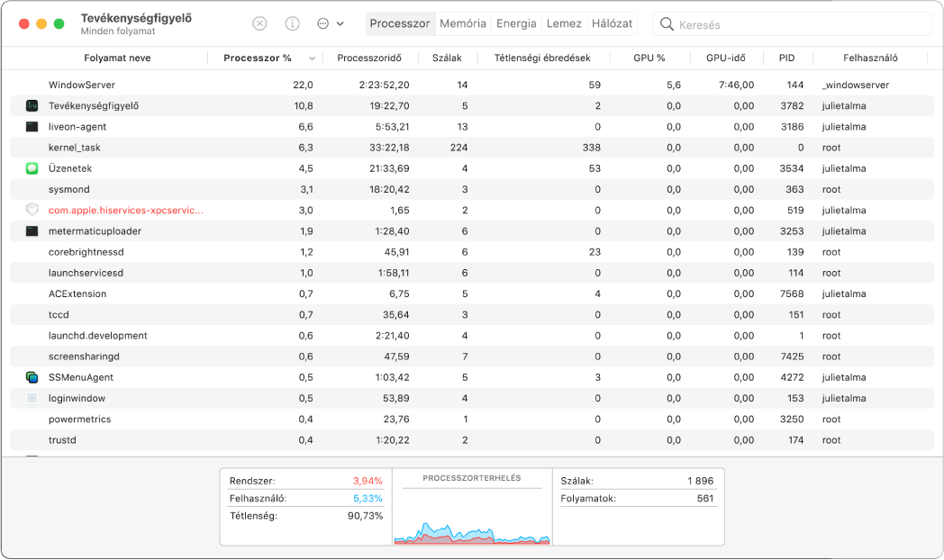Open the Lemez tab
The image size is (944, 560).
point(564,23)
